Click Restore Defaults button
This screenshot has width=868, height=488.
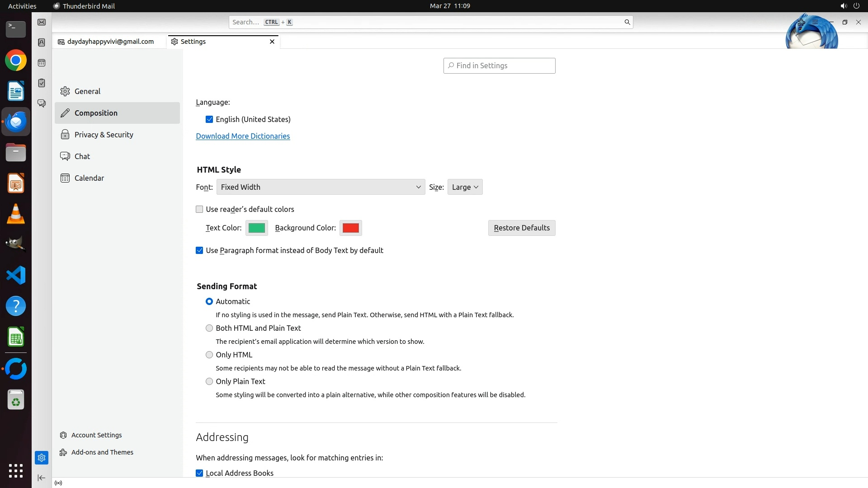(x=522, y=228)
